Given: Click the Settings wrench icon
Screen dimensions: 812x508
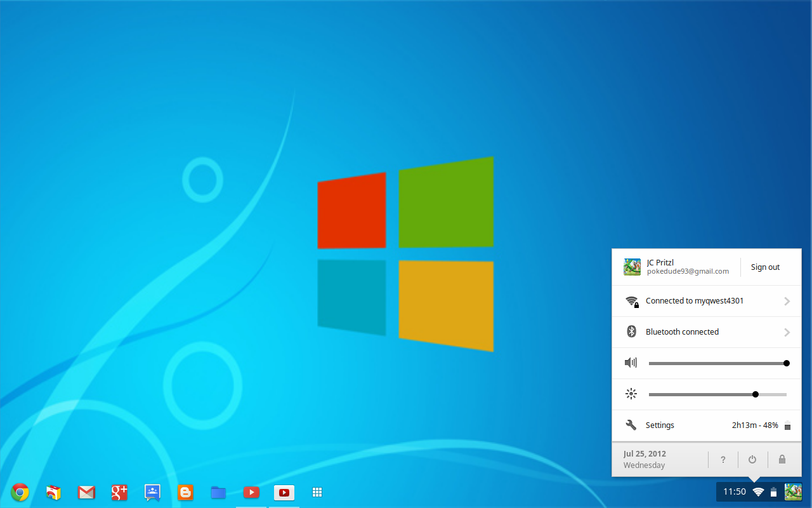Looking at the screenshot, I should [x=631, y=425].
